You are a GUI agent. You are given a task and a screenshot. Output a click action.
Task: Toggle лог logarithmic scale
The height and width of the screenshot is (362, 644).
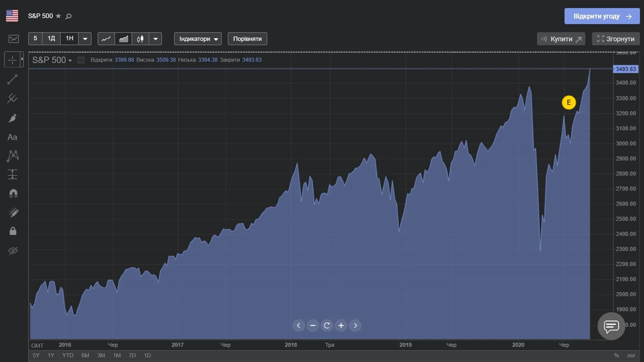[x=631, y=355]
